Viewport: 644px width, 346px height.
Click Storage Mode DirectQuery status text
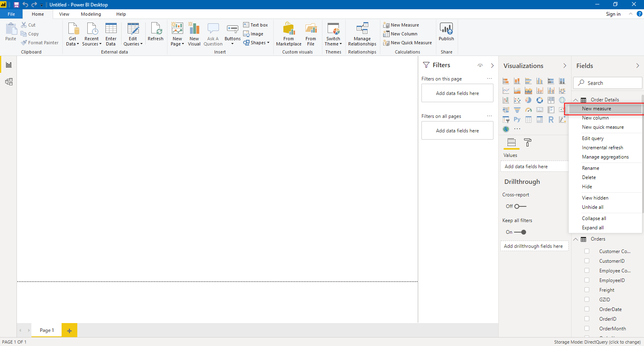pos(597,342)
